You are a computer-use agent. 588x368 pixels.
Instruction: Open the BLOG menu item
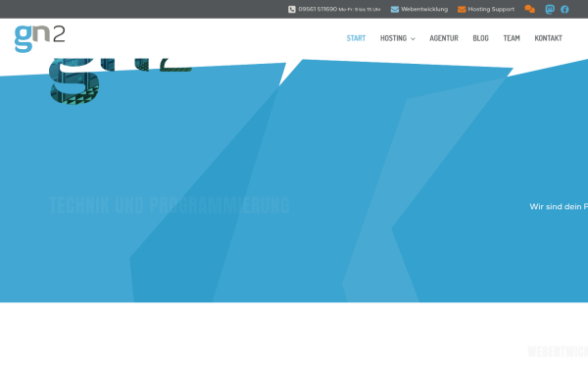(480, 38)
